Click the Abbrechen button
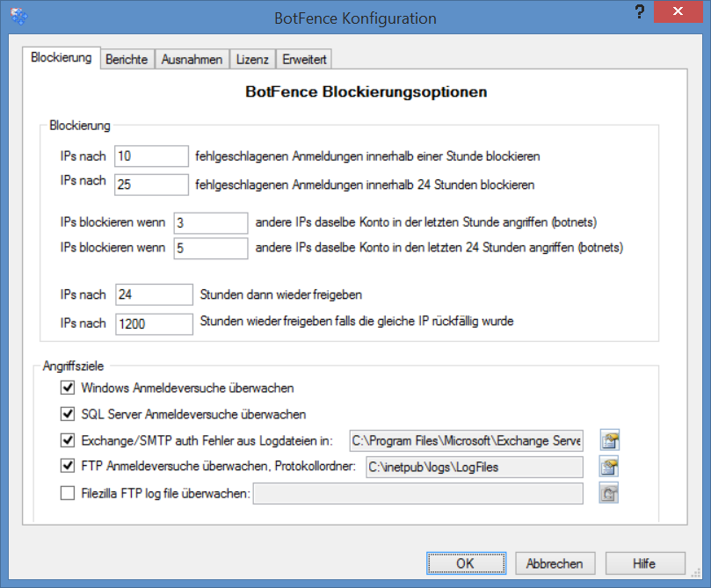711x588 pixels. 555,563
